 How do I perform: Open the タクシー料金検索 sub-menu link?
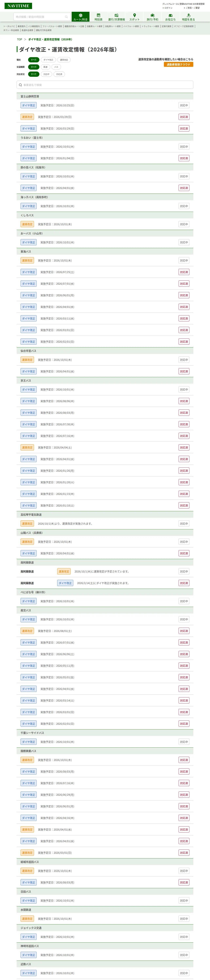tap(11, 30)
